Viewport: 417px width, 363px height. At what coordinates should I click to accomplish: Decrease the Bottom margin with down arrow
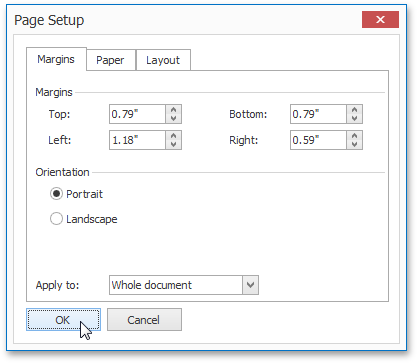point(355,118)
